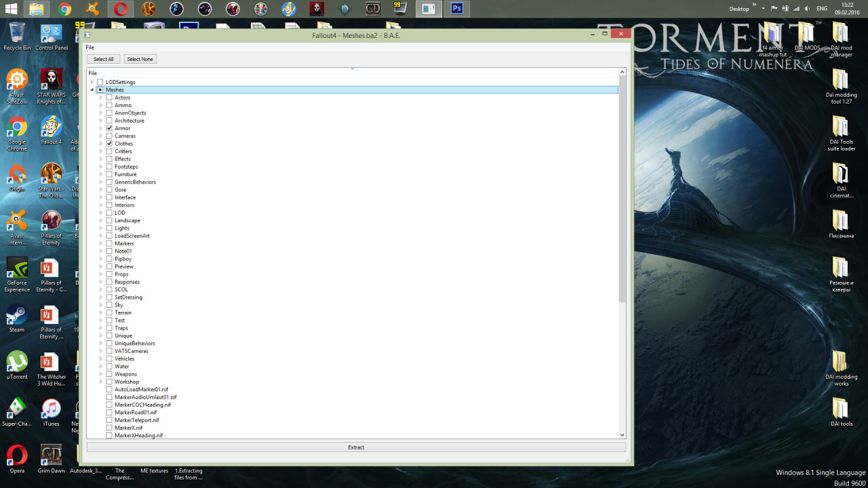Open File Explorer from the taskbar
The height and width of the screenshot is (488, 868).
coord(37,9)
